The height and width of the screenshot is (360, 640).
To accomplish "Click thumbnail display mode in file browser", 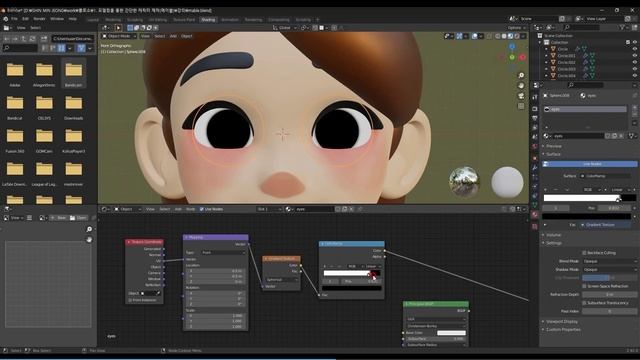I will [61, 48].
